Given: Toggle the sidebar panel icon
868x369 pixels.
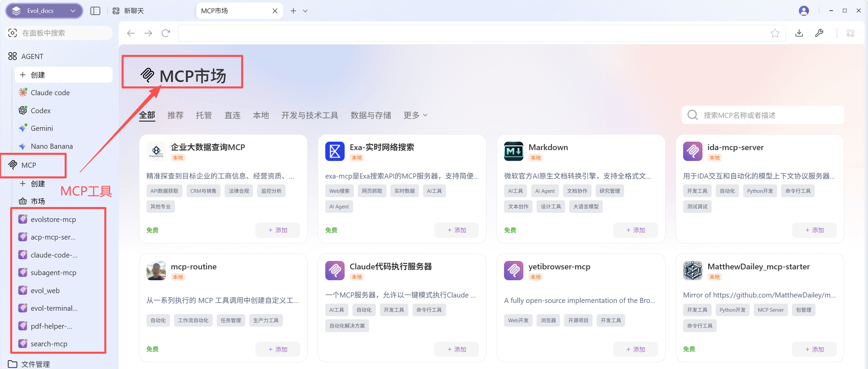Looking at the screenshot, I should coord(95,11).
